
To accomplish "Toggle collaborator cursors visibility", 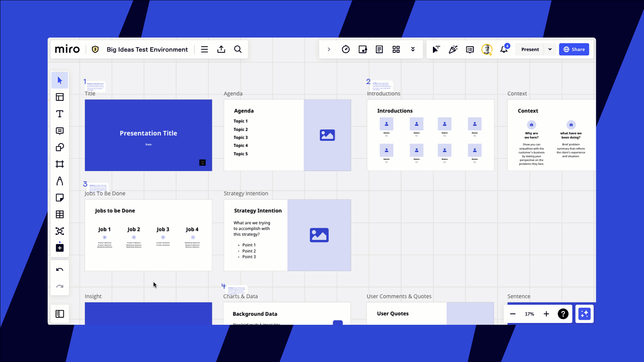I will pos(436,50).
